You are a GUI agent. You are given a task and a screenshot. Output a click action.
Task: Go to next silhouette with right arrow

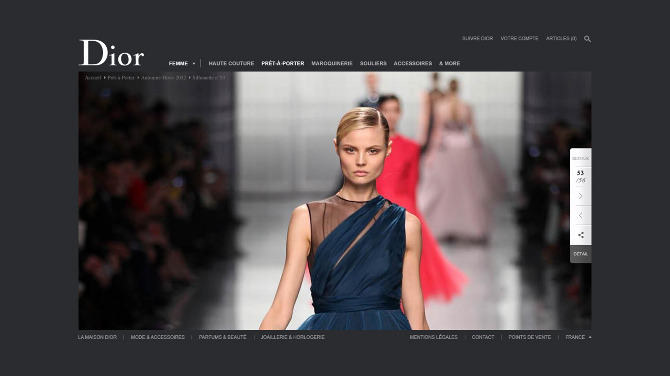pyautogui.click(x=580, y=196)
